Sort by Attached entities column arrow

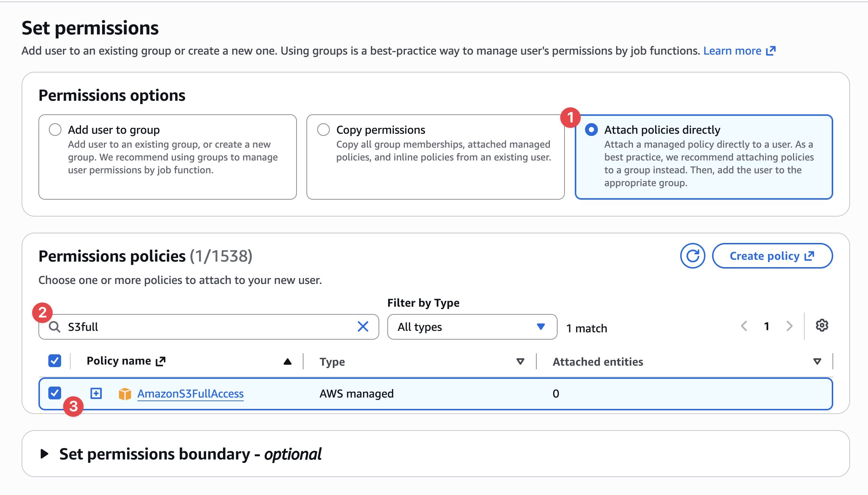(x=817, y=362)
